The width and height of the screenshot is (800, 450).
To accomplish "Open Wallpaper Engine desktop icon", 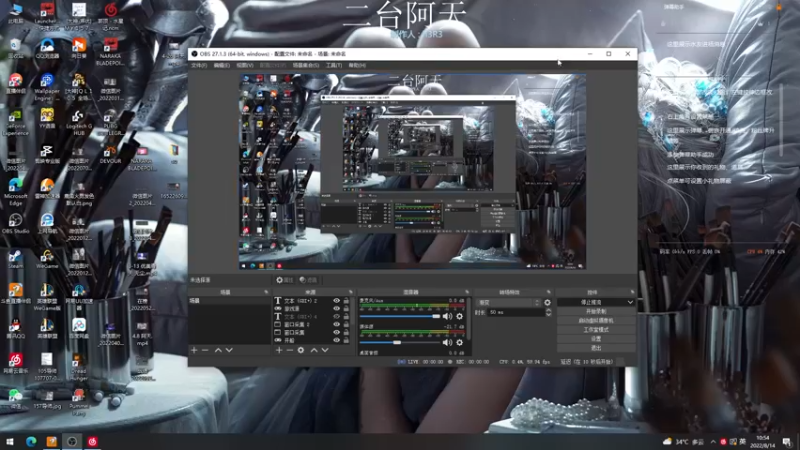I will coord(47,87).
